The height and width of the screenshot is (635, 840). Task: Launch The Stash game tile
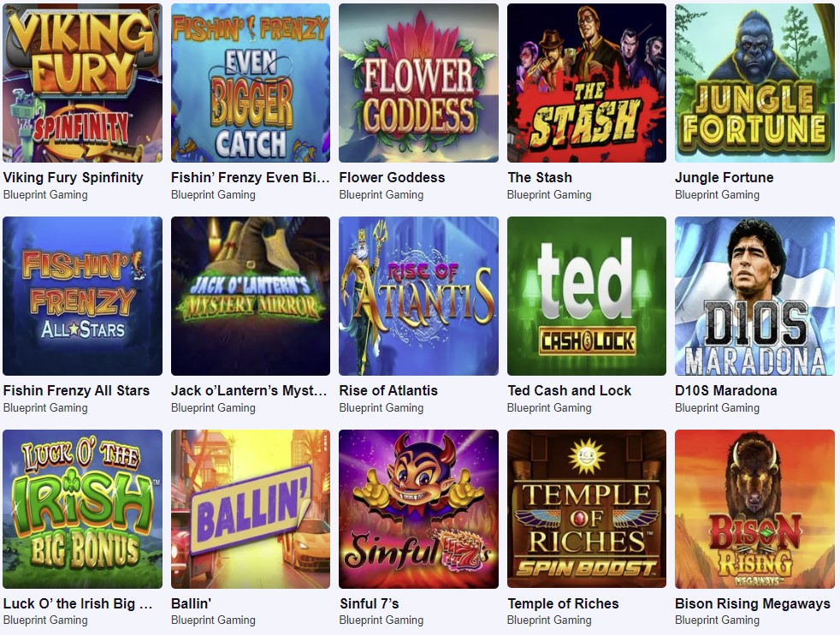[x=587, y=83]
